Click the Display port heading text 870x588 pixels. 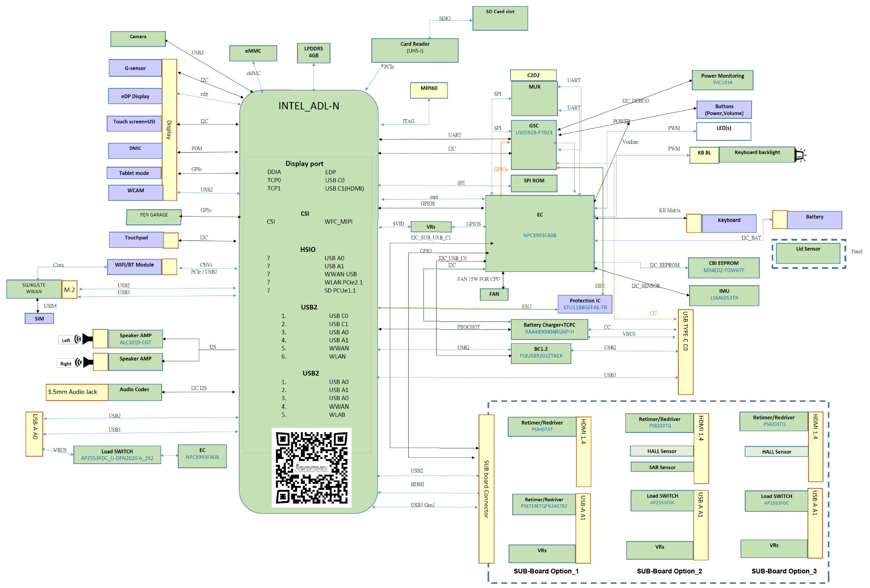[304, 163]
